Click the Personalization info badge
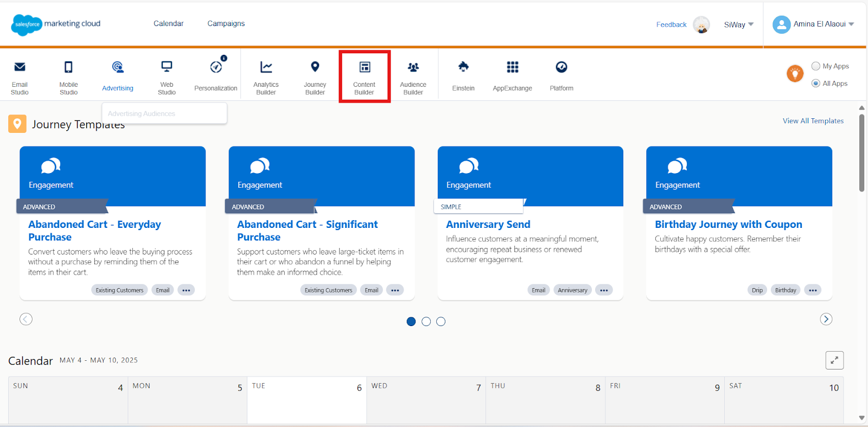868x427 pixels. point(224,58)
